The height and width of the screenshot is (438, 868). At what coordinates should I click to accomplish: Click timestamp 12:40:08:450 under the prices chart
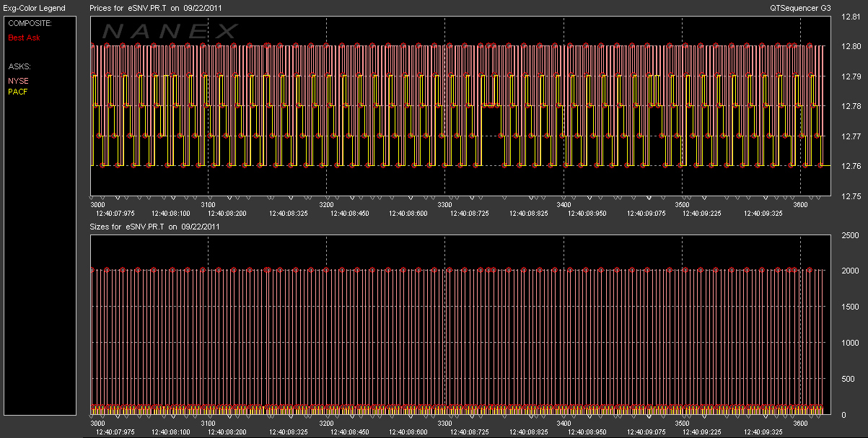(x=350, y=214)
